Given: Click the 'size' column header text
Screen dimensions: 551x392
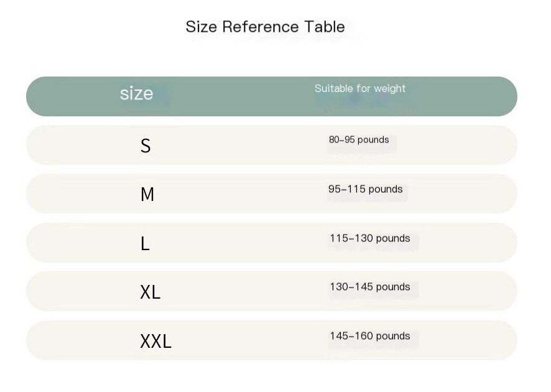Looking at the screenshot, I should click(x=136, y=94).
